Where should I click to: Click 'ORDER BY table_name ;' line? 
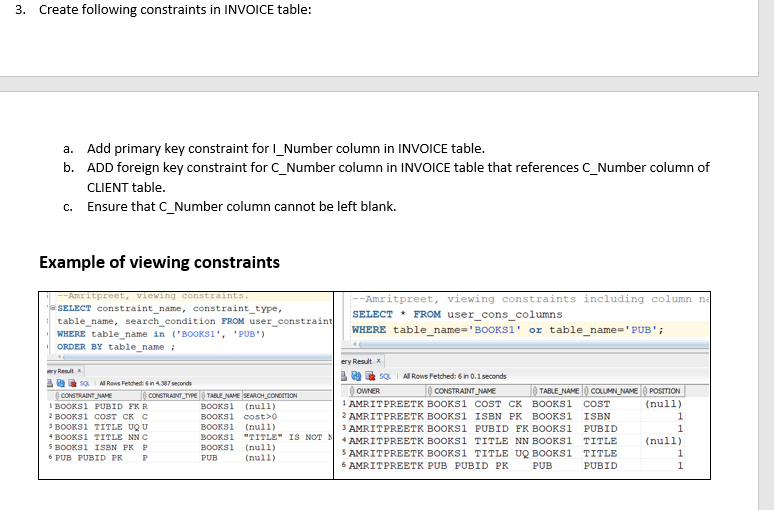[x=116, y=347]
